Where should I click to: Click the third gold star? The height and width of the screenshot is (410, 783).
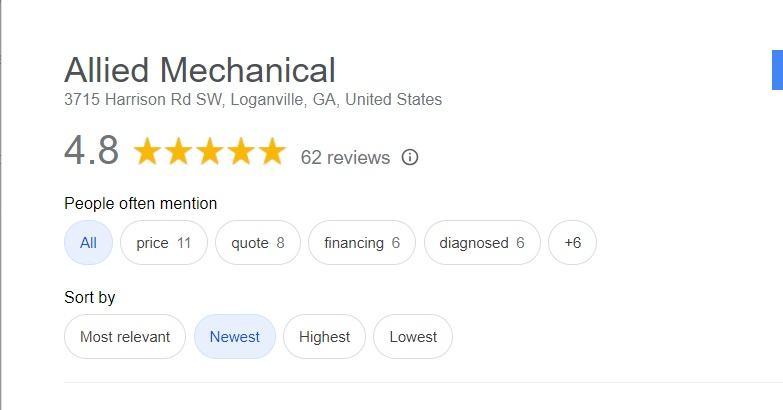pyautogui.click(x=210, y=151)
